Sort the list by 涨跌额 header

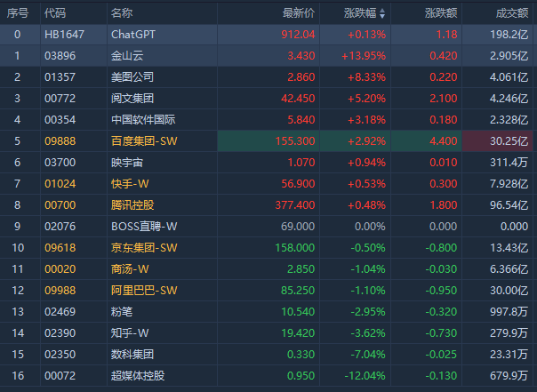click(440, 13)
